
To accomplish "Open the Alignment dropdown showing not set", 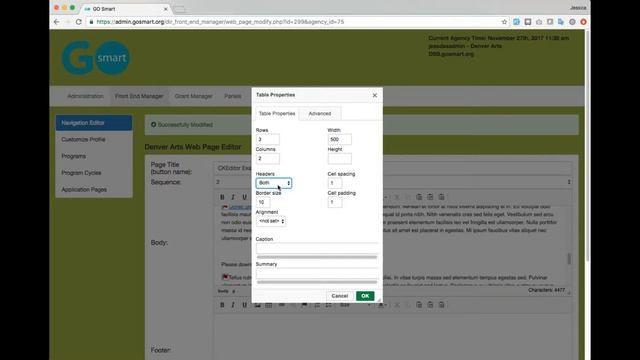I will (x=271, y=221).
